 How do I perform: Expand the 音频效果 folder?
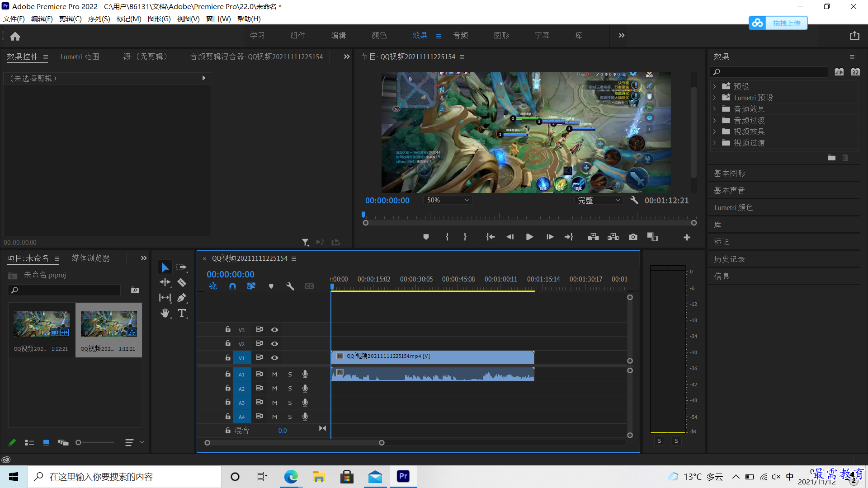[714, 109]
